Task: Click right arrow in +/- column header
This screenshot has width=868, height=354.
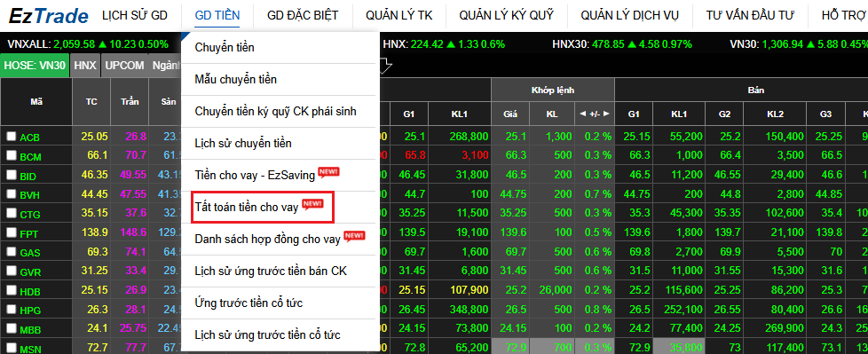Action: coord(606,114)
